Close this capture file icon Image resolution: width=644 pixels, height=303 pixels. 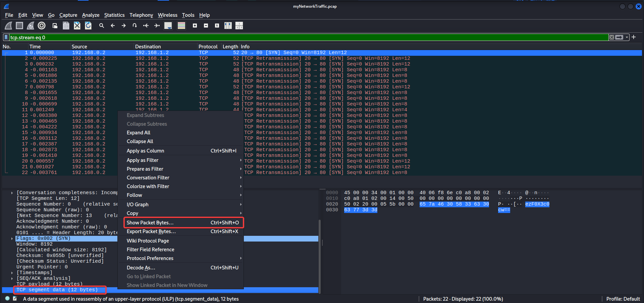tap(77, 26)
